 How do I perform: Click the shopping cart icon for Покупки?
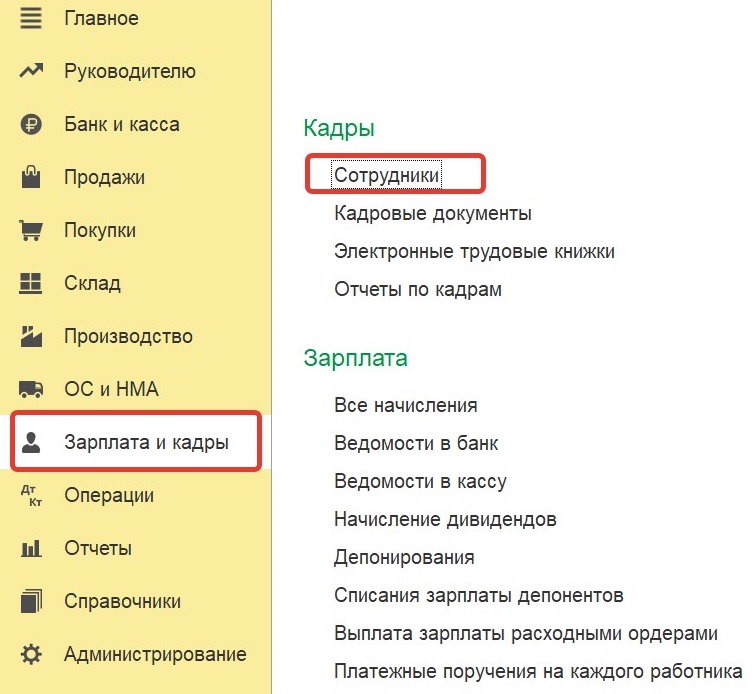31,230
